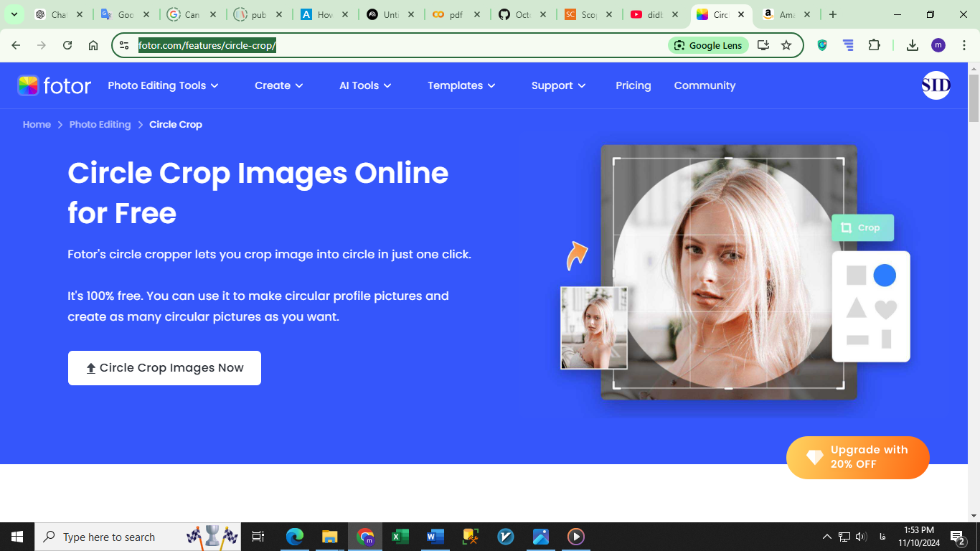Open File Explorer from the taskbar

pos(329,537)
